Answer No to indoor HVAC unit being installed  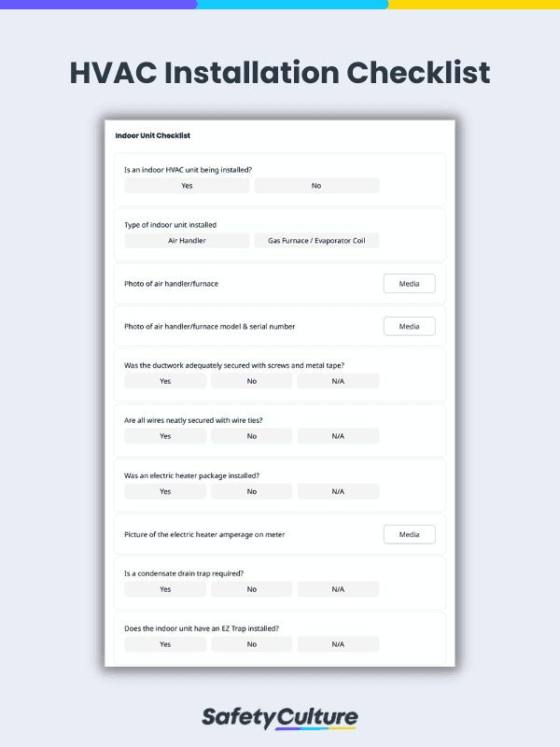pos(315,185)
